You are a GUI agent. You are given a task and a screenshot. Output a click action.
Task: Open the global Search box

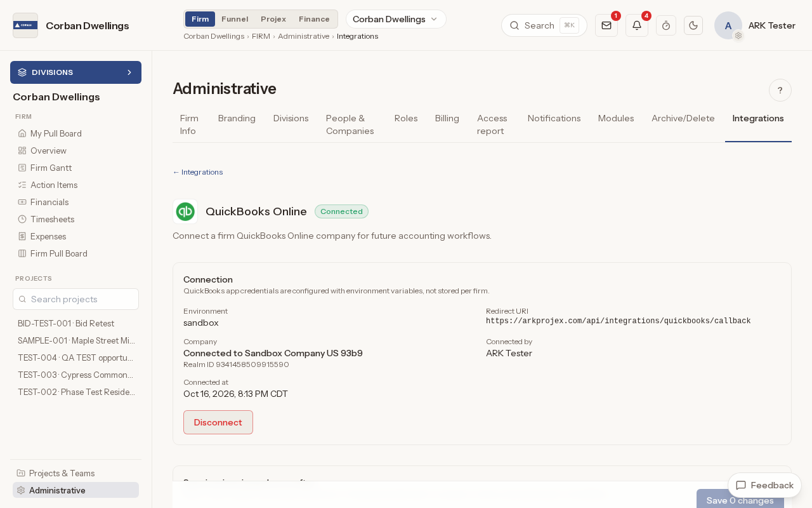[544, 25]
